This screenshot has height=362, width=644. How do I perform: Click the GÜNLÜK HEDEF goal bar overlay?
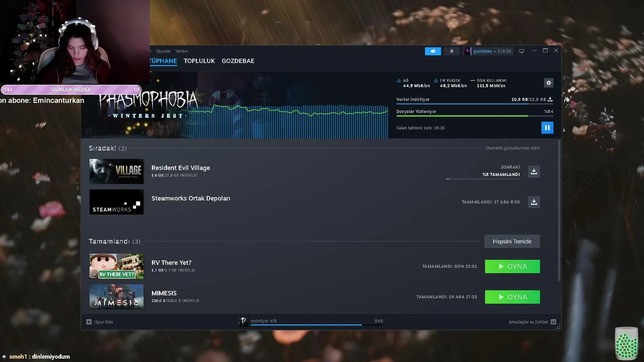70,89
